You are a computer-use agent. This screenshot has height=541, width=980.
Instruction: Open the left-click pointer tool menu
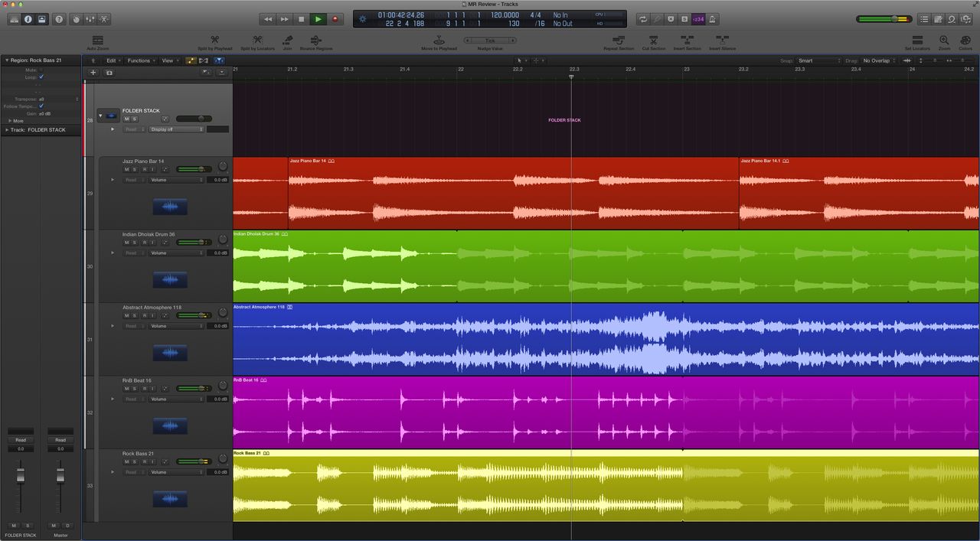pos(521,60)
